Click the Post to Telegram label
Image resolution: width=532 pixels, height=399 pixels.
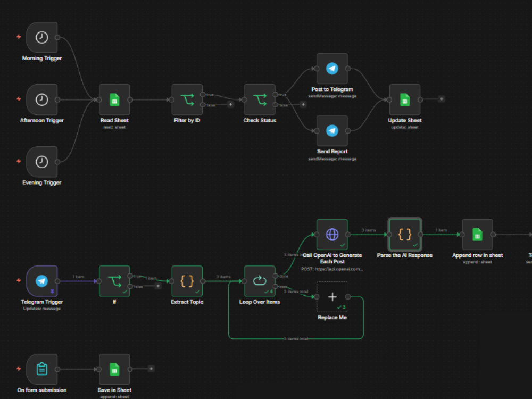332,89
